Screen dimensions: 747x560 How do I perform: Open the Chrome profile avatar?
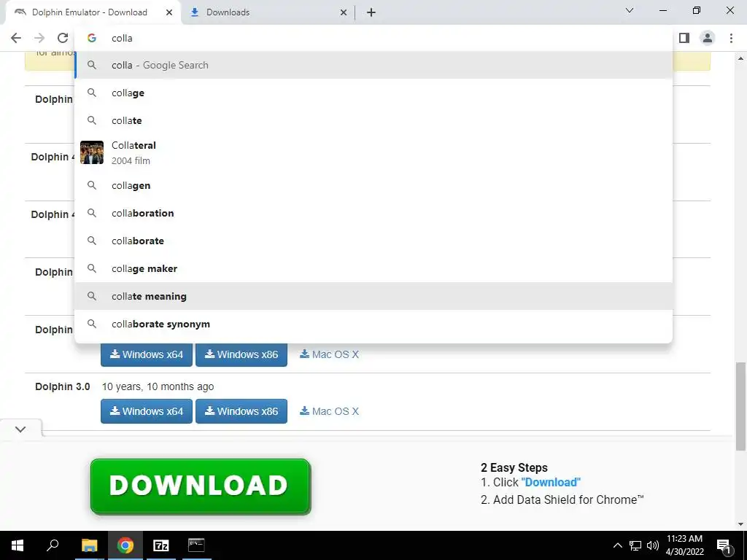click(x=708, y=38)
